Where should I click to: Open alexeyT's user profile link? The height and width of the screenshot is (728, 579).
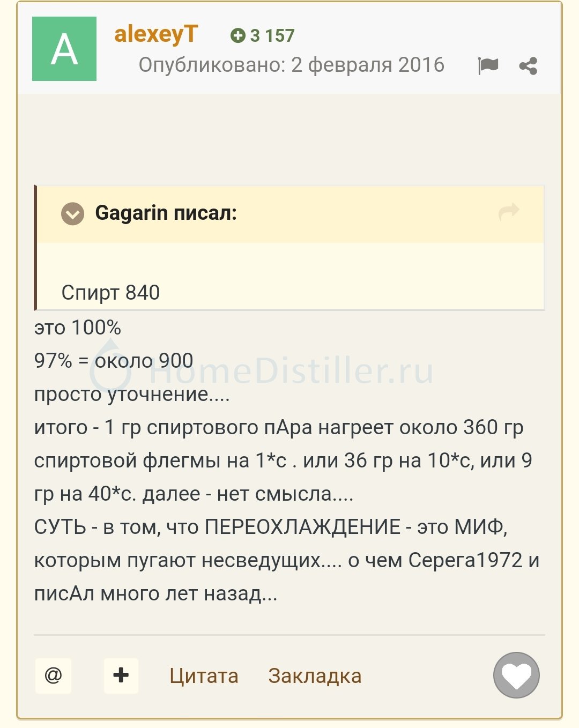pos(156,34)
